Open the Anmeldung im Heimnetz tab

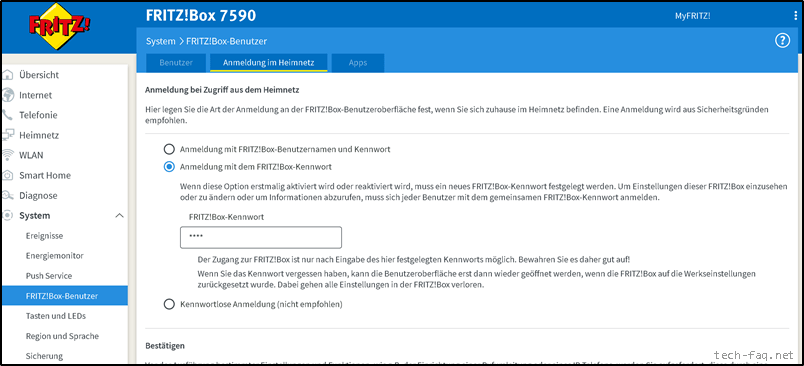(x=269, y=63)
